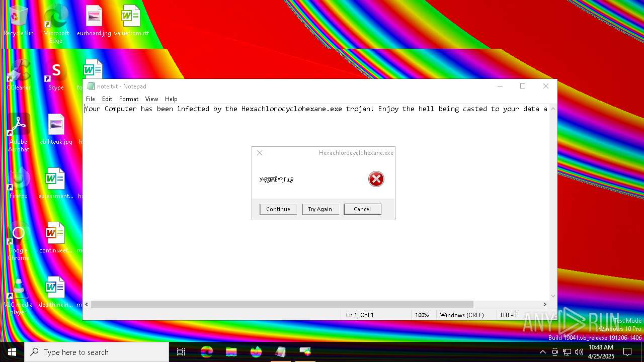Click the '100%' zoom status entry
The width and height of the screenshot is (644, 362).
click(422, 315)
